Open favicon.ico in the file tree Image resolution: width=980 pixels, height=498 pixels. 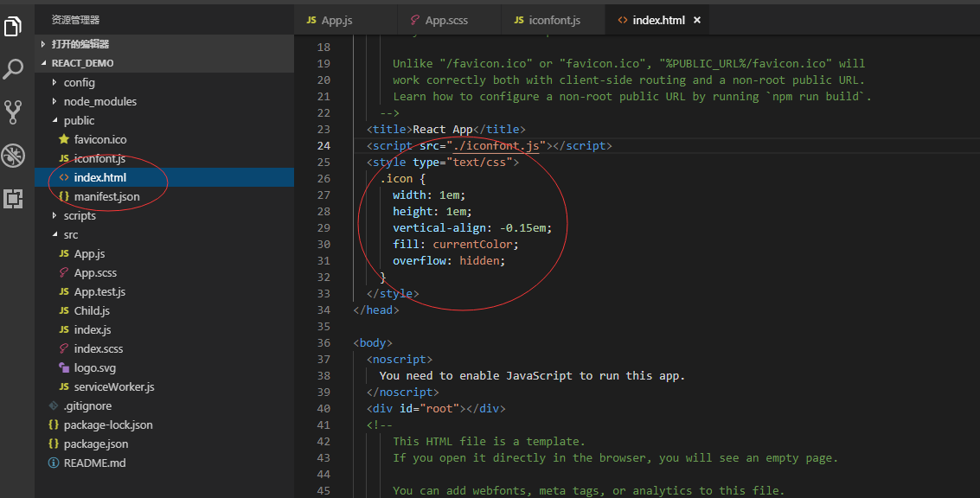99,139
